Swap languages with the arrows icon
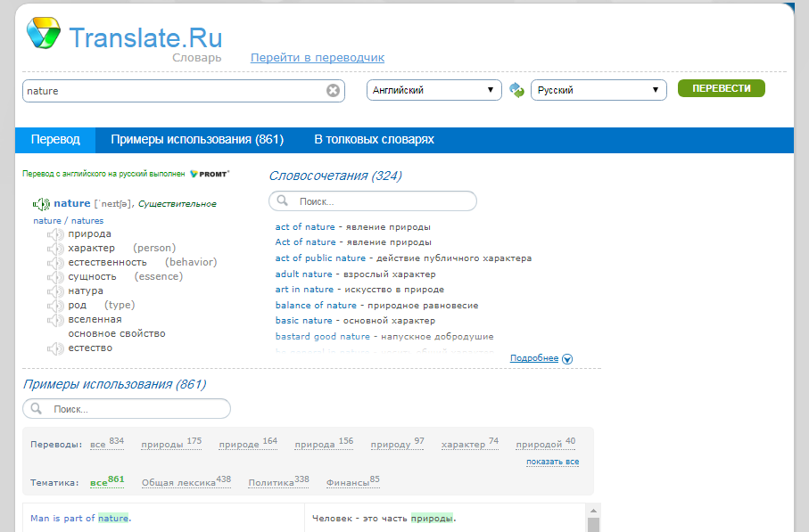Image resolution: width=809 pixels, height=532 pixels. click(516, 90)
